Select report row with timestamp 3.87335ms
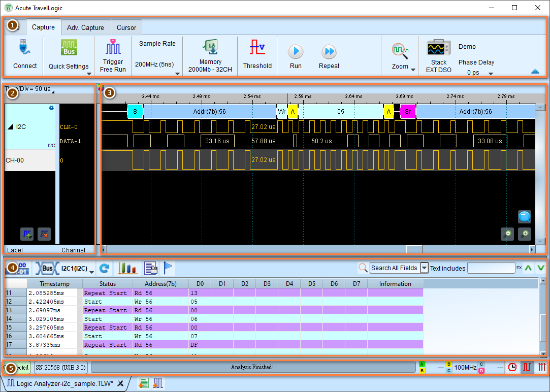Viewport: 550px width, 392px height. coord(214,345)
